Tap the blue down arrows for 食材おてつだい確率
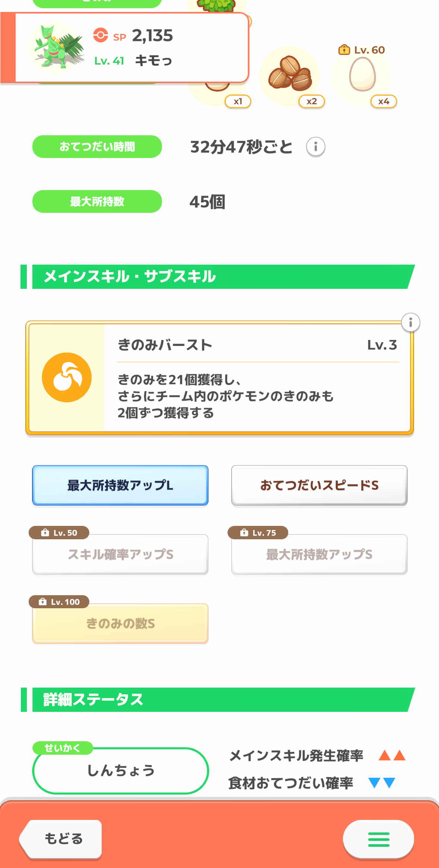Image resolution: width=439 pixels, height=868 pixels. coord(382,783)
